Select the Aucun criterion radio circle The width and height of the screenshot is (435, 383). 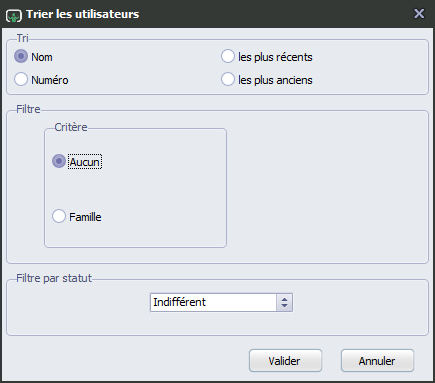pyautogui.click(x=59, y=161)
